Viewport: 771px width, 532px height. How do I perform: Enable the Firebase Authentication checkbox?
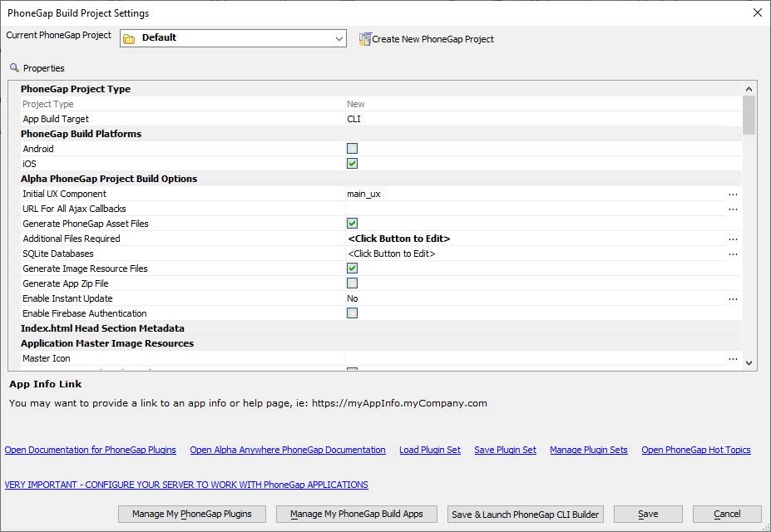pyautogui.click(x=352, y=313)
